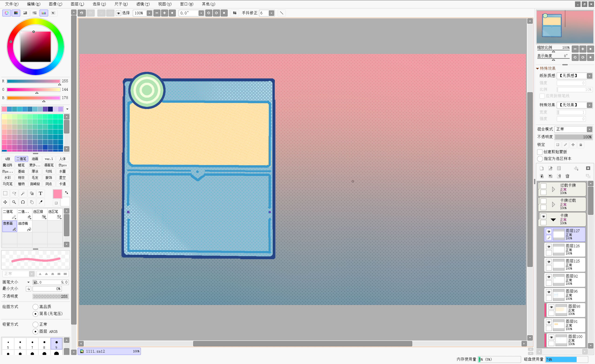Select the move layer tool
The width and height of the screenshot is (595, 364).
pos(5,202)
